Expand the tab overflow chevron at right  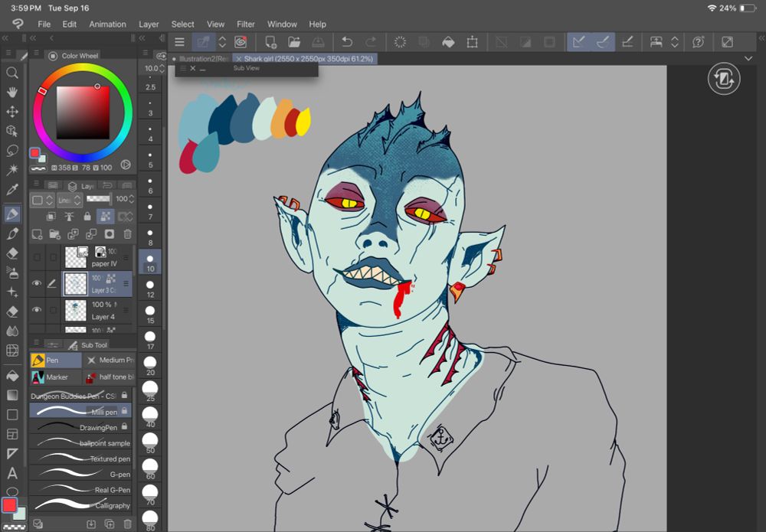click(748, 59)
